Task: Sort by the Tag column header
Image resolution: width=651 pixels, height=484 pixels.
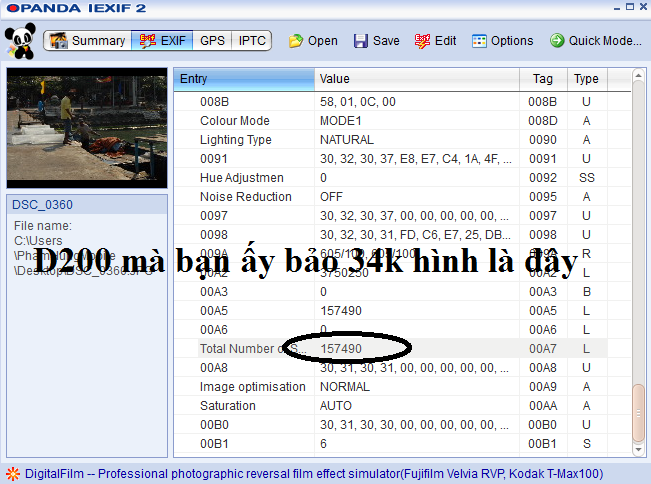Action: (543, 79)
